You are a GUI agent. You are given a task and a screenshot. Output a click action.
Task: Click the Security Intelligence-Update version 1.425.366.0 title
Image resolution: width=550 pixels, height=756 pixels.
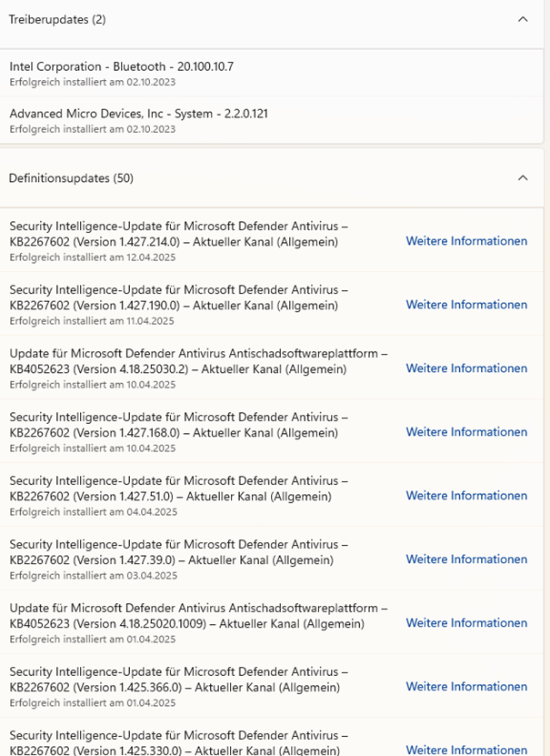click(x=179, y=680)
